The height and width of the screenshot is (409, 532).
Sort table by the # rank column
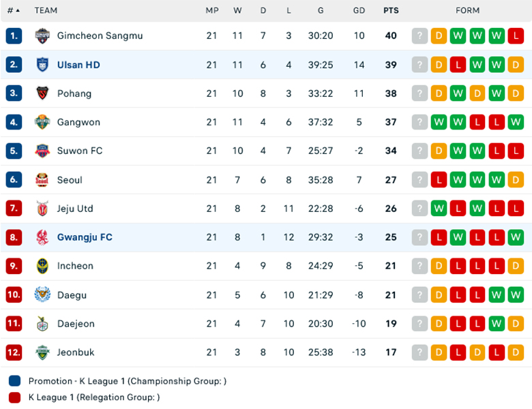click(x=13, y=10)
